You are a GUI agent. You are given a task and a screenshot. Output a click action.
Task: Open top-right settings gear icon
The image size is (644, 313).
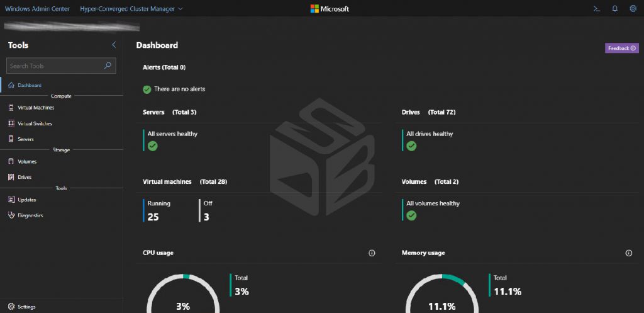633,9
